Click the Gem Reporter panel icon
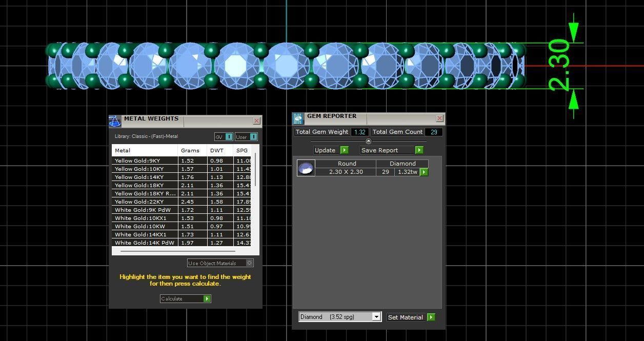This screenshot has height=341, width=644. pos(298,119)
